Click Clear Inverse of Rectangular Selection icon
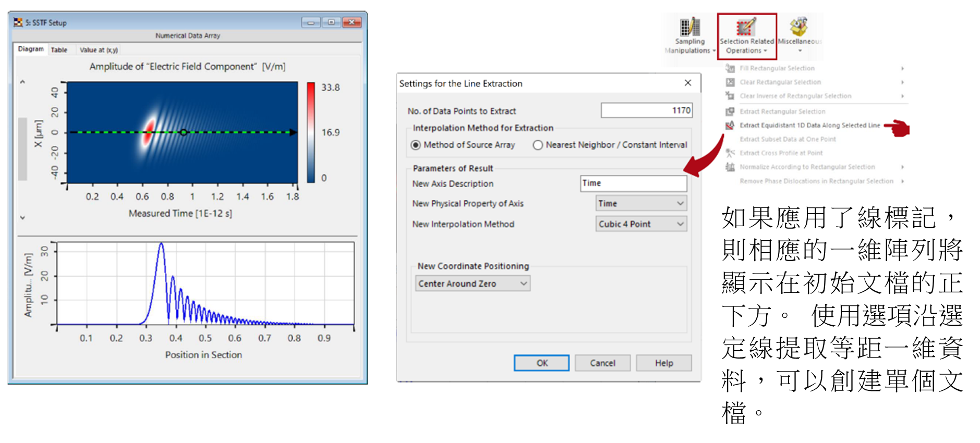This screenshot has height=443, width=980. (730, 96)
